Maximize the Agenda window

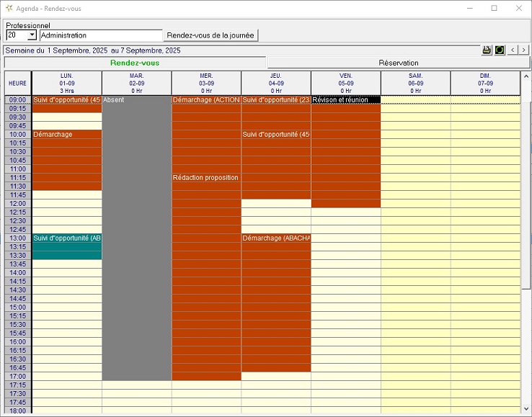click(494, 8)
